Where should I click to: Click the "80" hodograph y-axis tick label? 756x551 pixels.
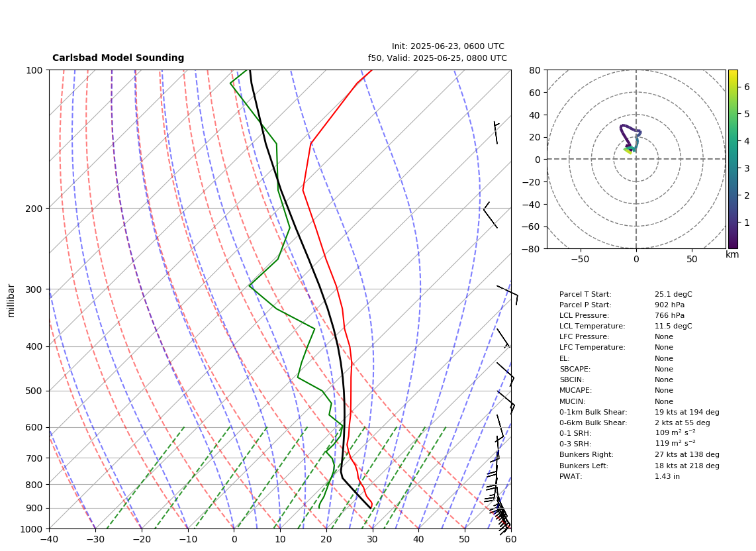[535, 70]
